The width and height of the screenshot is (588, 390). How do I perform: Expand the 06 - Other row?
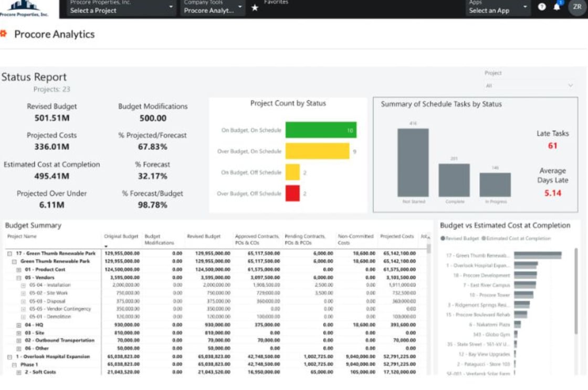[19, 349]
